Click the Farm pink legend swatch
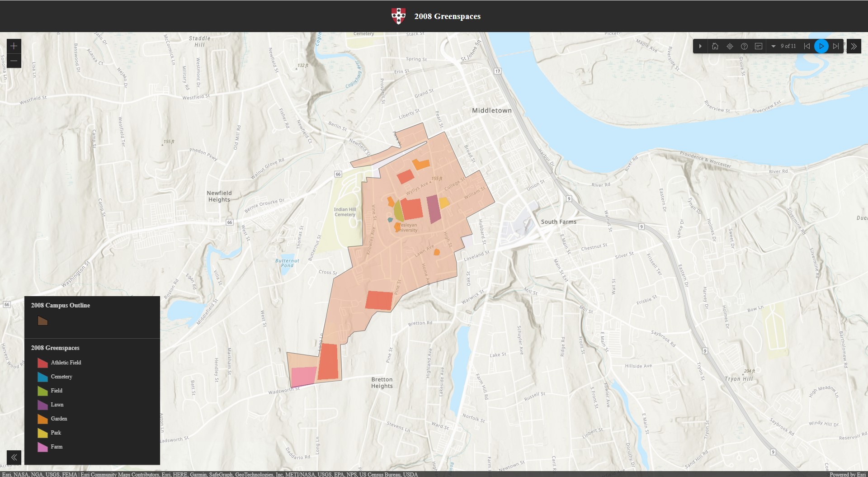This screenshot has height=477, width=868. [x=42, y=447]
